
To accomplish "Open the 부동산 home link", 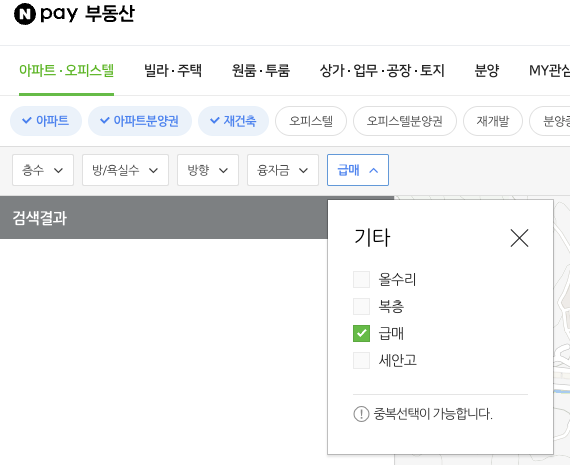I will click(110, 14).
